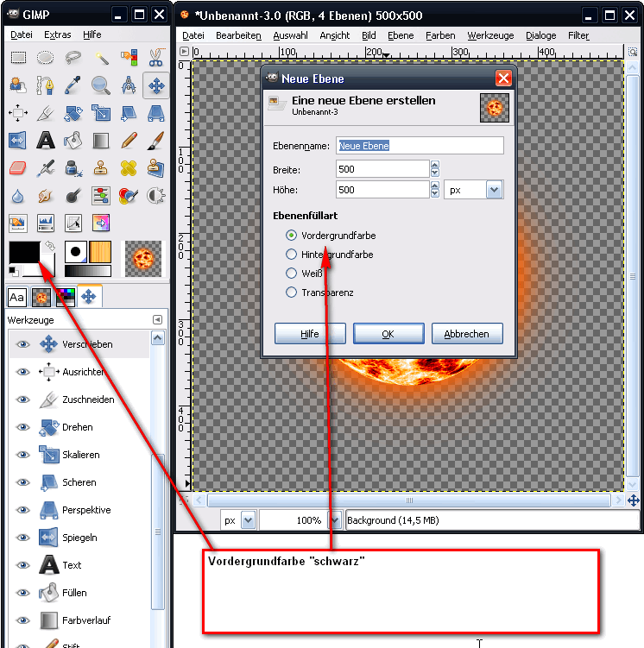Select the Rectangle Select tool
Screen dimensions: 644x648
pyautogui.click(x=18, y=58)
